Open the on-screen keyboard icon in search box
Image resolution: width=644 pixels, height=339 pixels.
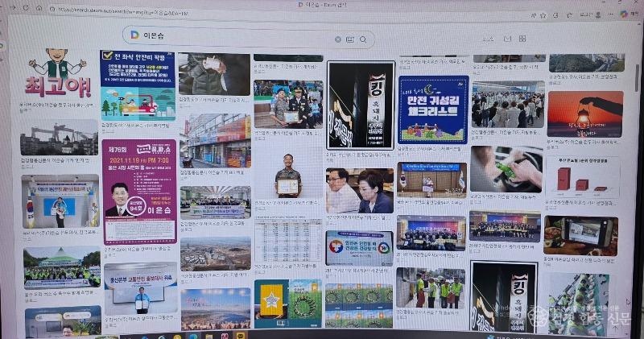click(x=350, y=39)
